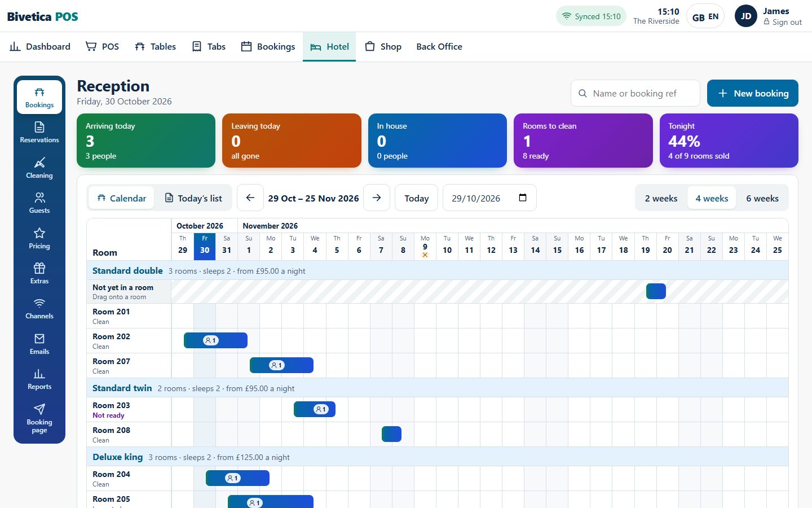This screenshot has height=508, width=812.
Task: Open the Room 202 booking bar
Action: tap(215, 340)
